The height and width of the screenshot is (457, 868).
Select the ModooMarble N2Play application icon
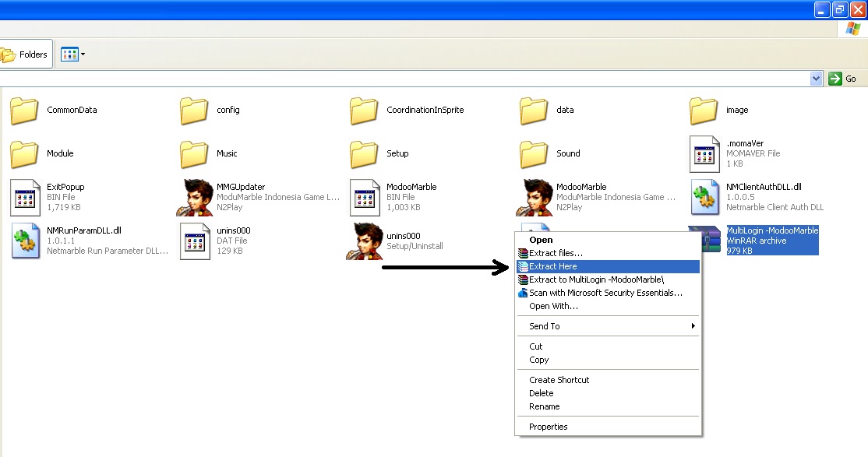(x=535, y=198)
